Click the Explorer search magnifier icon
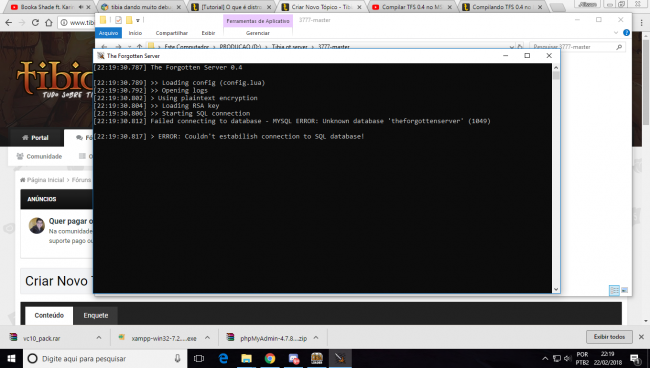The width and height of the screenshot is (650, 368). coord(619,47)
